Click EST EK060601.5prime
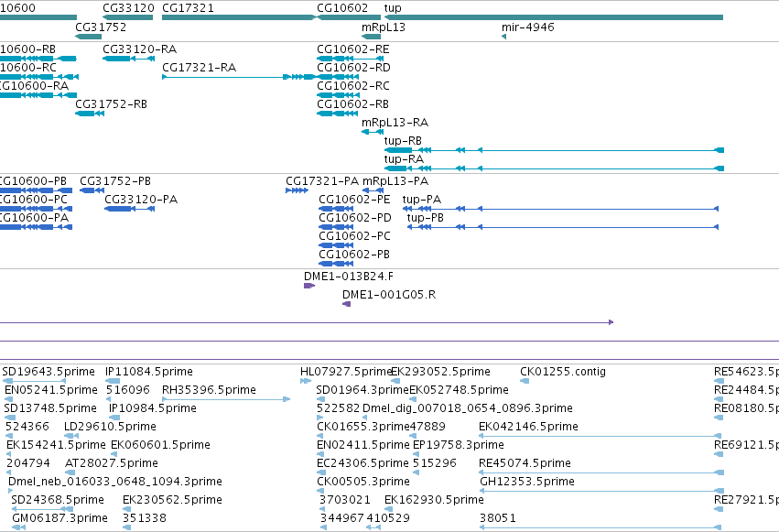The image size is (779, 532). click(x=160, y=446)
